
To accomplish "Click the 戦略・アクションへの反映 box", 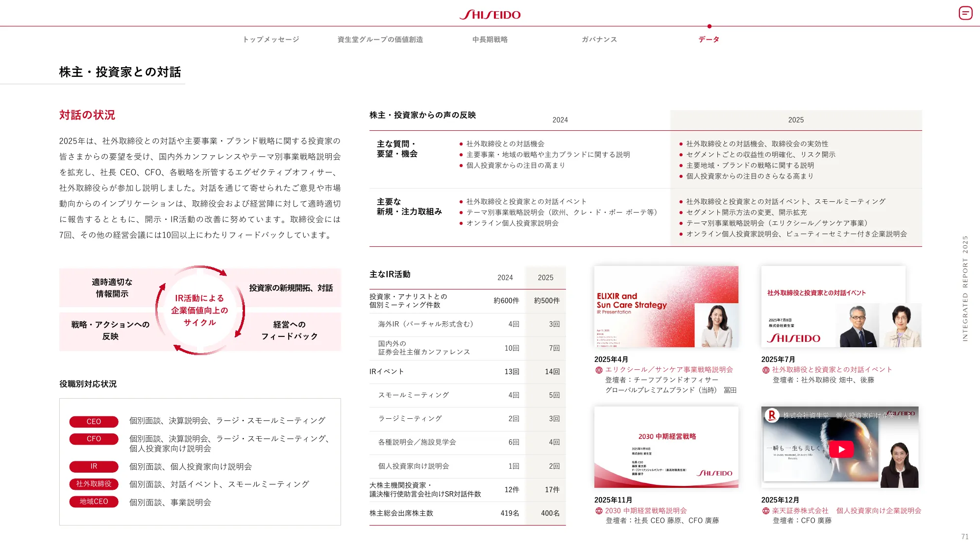I will pyautogui.click(x=110, y=331).
